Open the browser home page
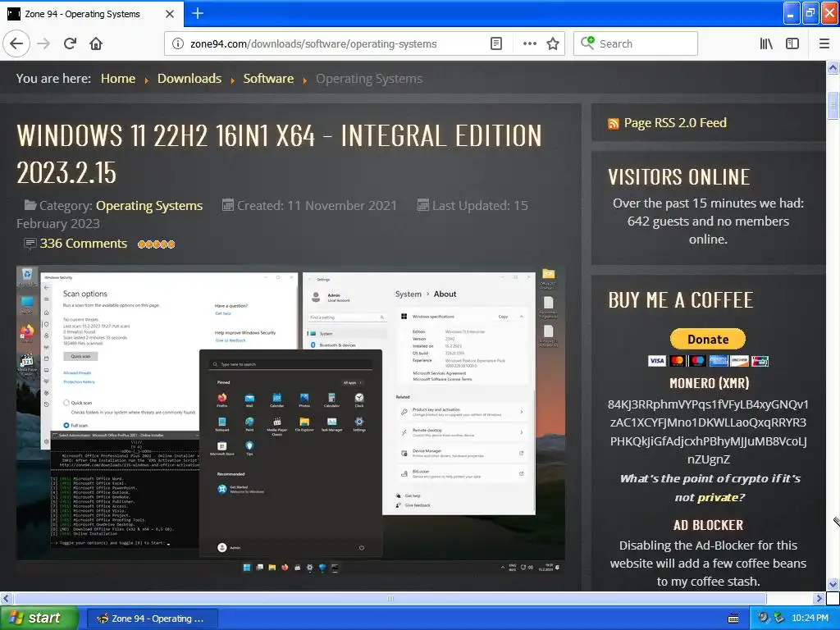The height and width of the screenshot is (630, 840). (x=96, y=43)
